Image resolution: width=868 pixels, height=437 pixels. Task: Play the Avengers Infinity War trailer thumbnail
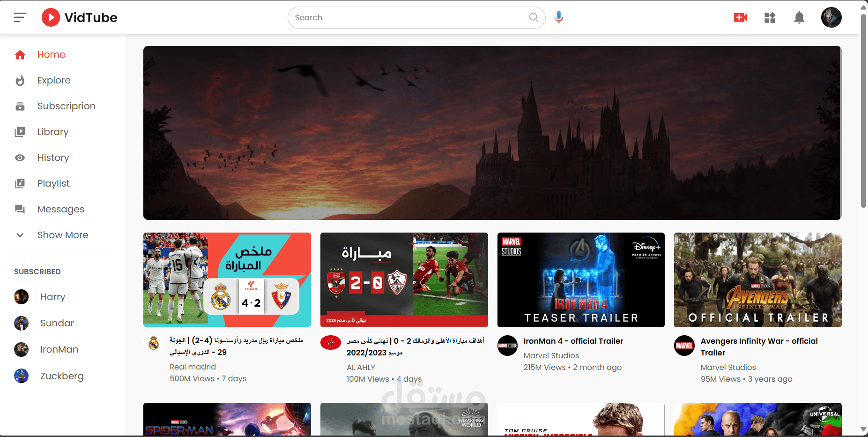758,279
